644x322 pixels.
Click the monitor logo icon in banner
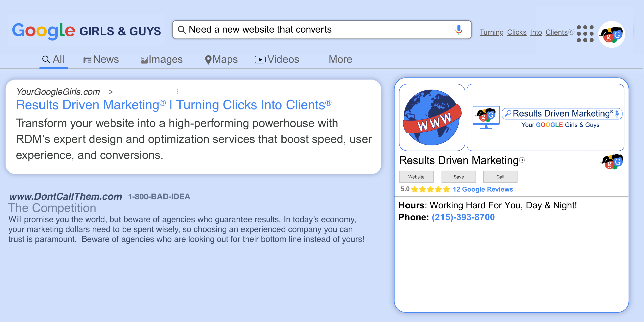(x=486, y=117)
